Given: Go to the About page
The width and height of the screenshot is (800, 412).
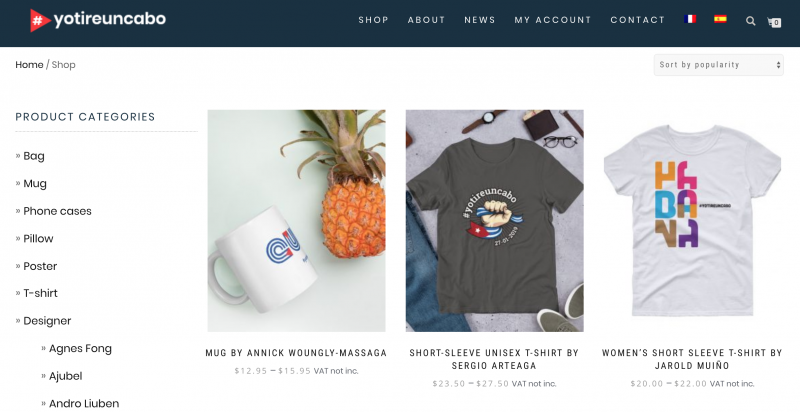Looking at the screenshot, I should (426, 20).
